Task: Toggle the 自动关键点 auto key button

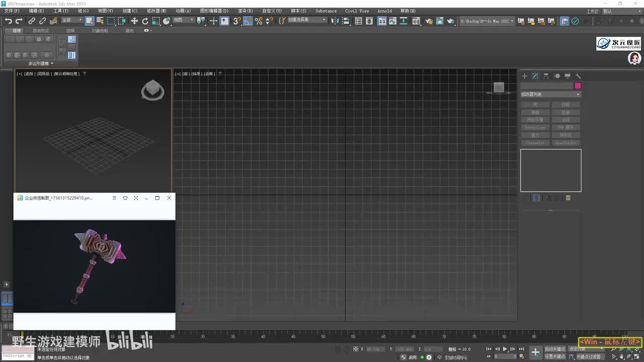Action: click(x=555, y=349)
